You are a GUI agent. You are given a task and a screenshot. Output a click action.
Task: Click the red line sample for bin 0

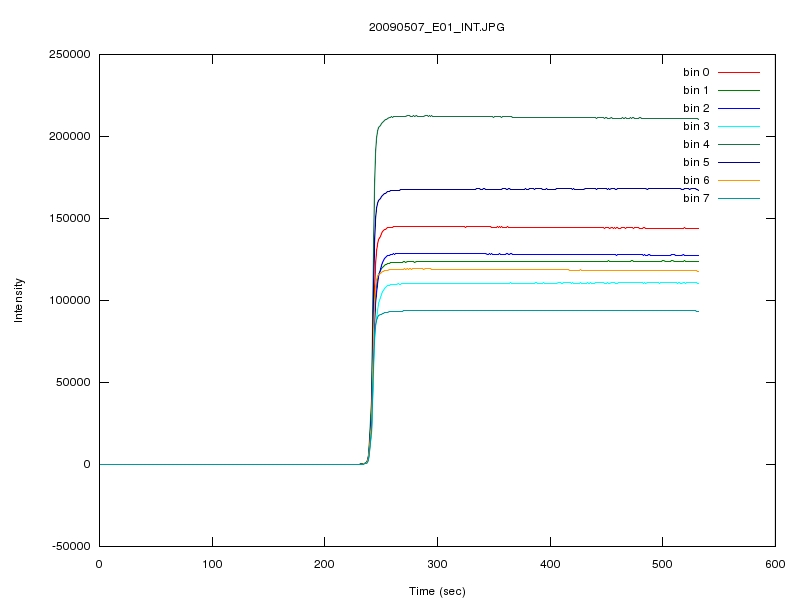coord(739,72)
